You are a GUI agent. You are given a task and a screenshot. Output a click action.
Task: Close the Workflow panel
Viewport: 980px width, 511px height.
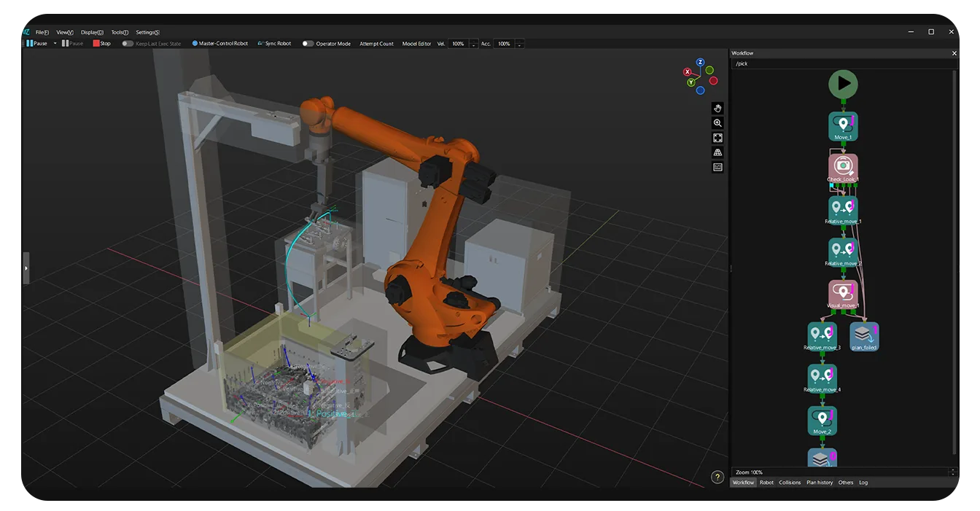[954, 53]
